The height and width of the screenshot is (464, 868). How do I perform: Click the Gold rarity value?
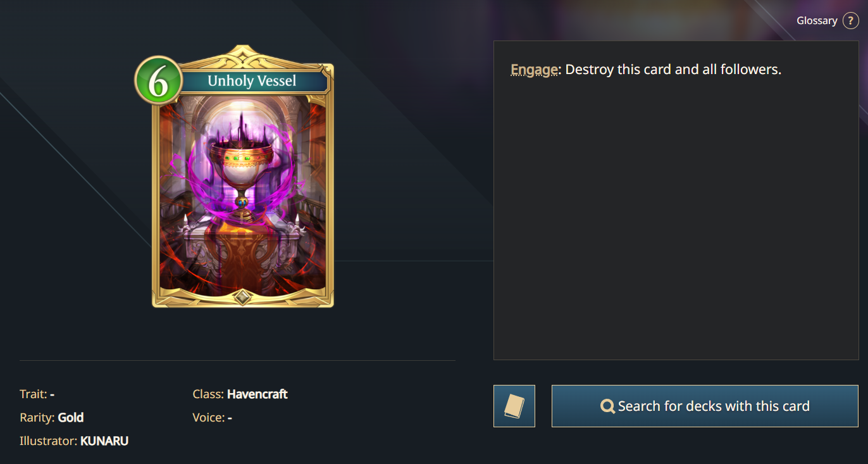71,418
